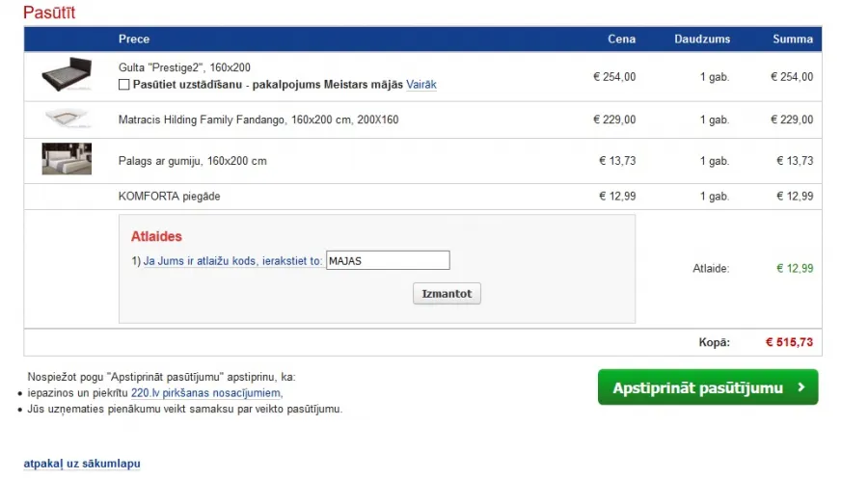Click the Palags ar gumiju sheet thumbnail

click(x=67, y=159)
